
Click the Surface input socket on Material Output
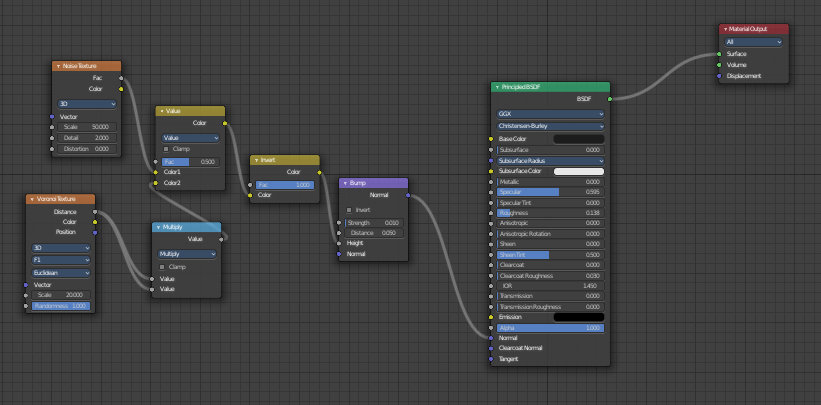[x=719, y=54]
